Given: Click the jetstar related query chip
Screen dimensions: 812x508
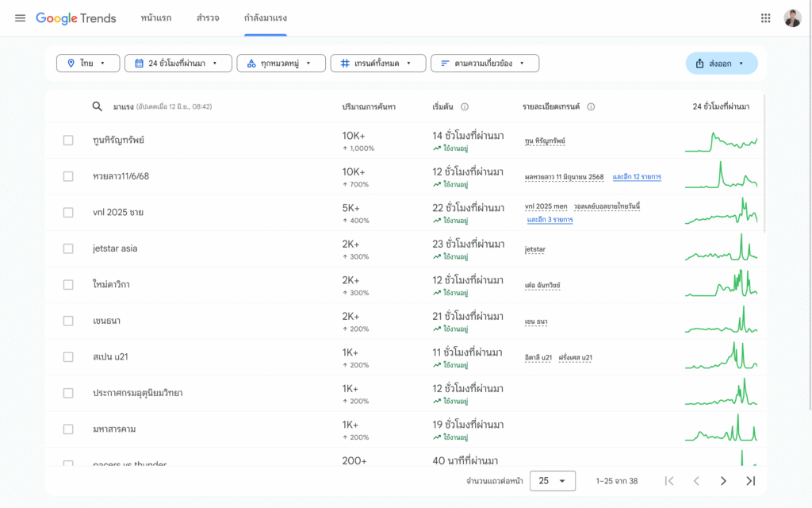Looking at the screenshot, I should tap(535, 249).
